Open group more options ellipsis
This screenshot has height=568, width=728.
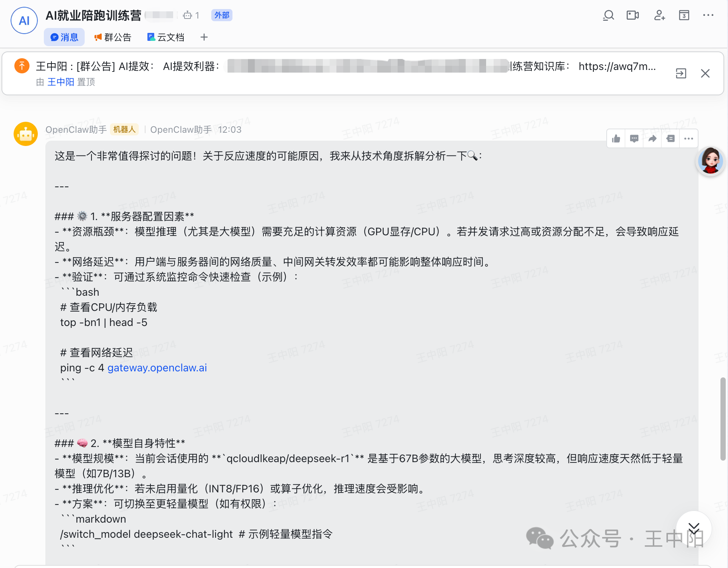(708, 16)
